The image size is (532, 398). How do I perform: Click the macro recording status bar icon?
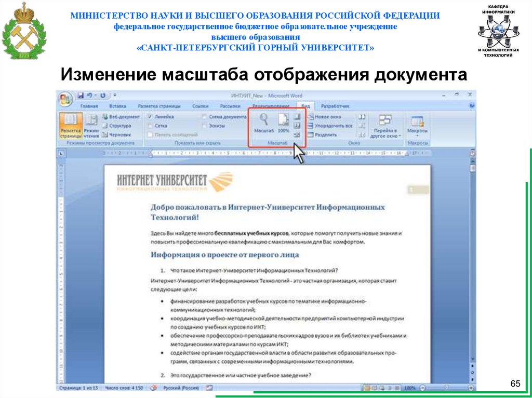pyautogui.click(x=209, y=388)
